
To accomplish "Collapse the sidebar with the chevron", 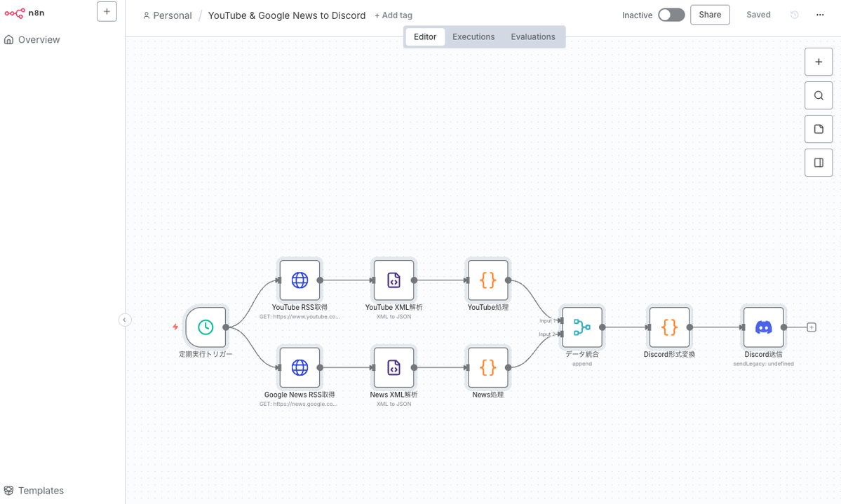I will coord(124,320).
